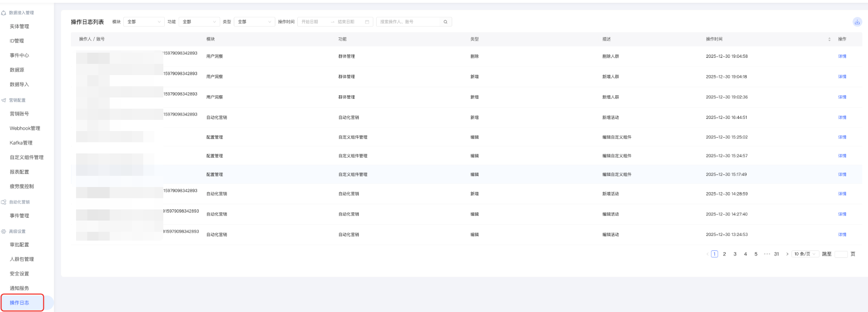Open 疲劳度控制 in the sidebar

pos(22,186)
